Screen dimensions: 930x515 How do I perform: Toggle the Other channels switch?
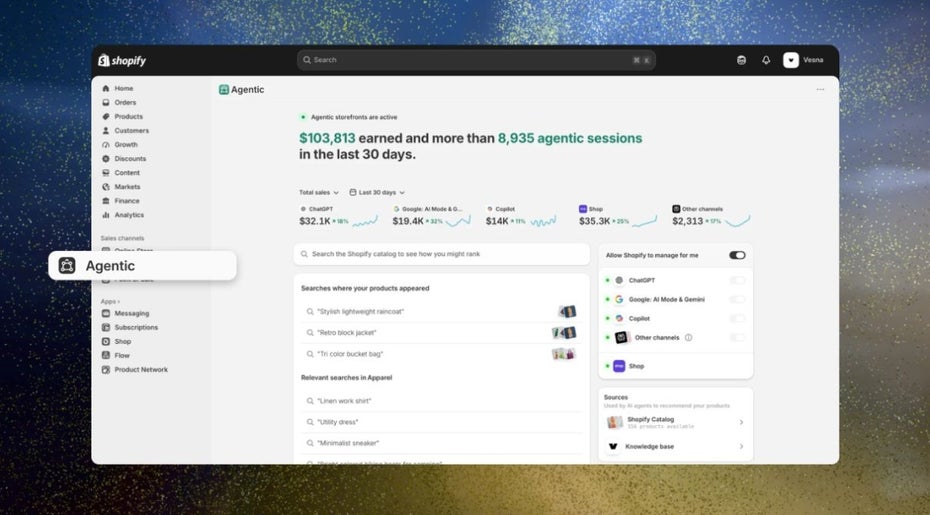click(737, 338)
